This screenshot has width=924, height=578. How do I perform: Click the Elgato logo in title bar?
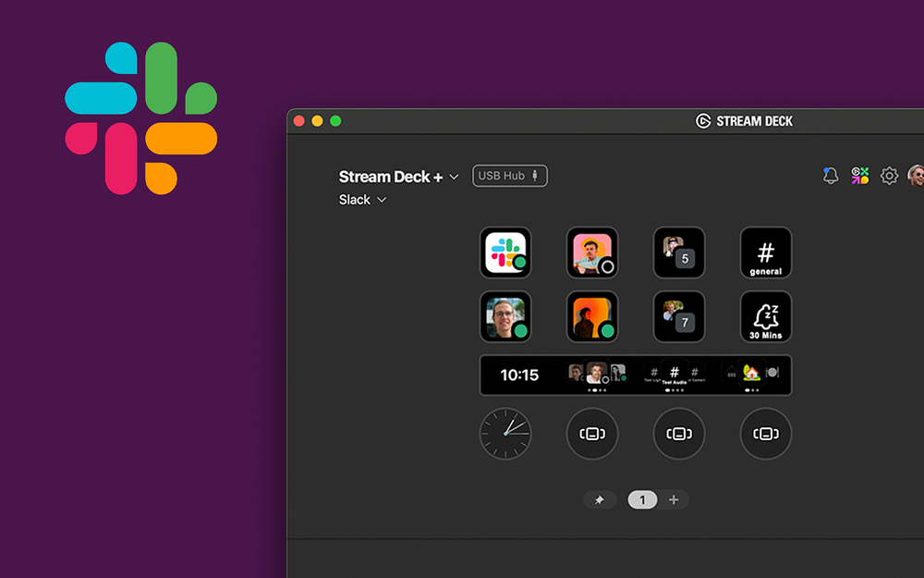click(x=703, y=121)
